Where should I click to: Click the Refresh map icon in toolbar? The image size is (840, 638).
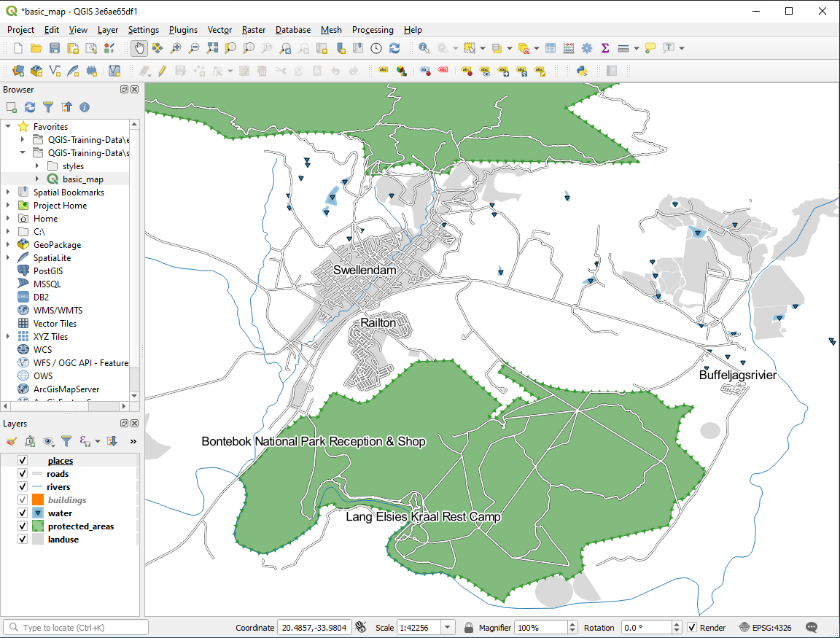[x=394, y=48]
